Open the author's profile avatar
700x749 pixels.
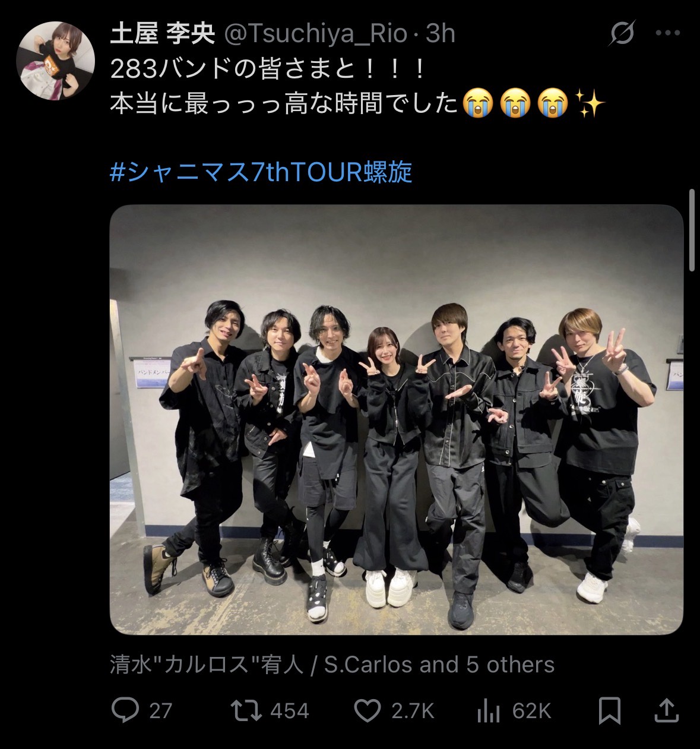point(55,60)
